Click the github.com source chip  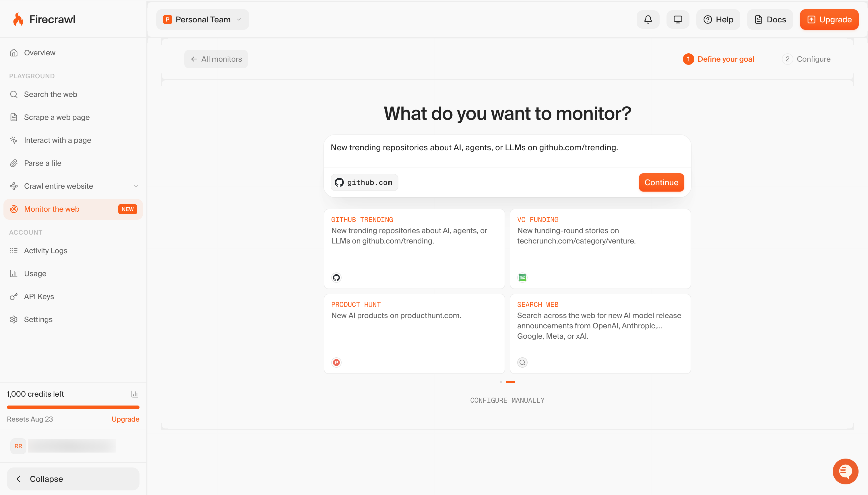point(365,183)
